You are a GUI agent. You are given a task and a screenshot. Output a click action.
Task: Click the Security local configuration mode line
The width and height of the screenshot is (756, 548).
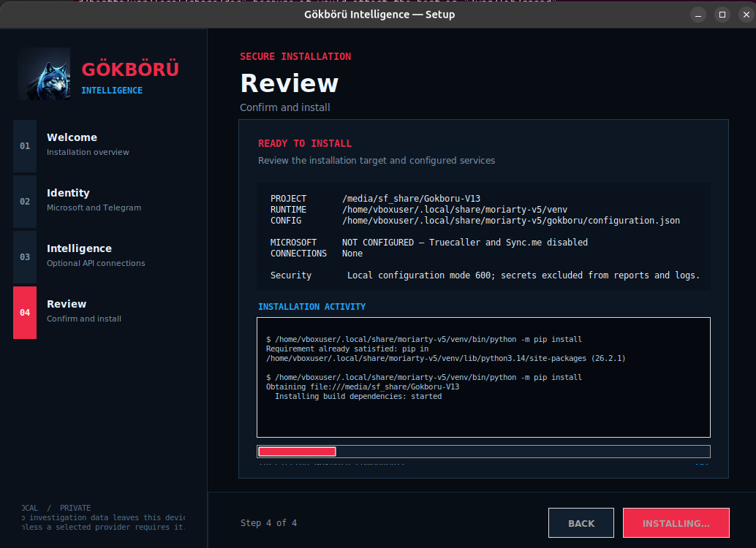(x=485, y=275)
